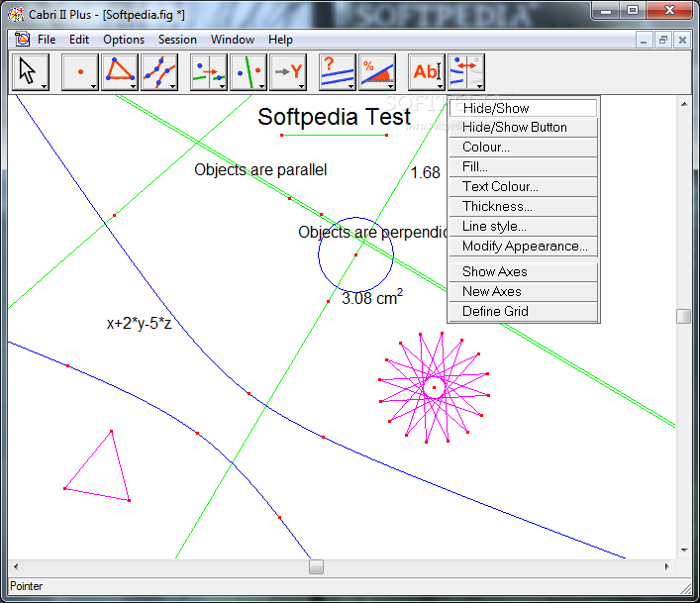Screen dimensions: 700x603
Task: Select the Points tool with red dot
Action: point(79,72)
